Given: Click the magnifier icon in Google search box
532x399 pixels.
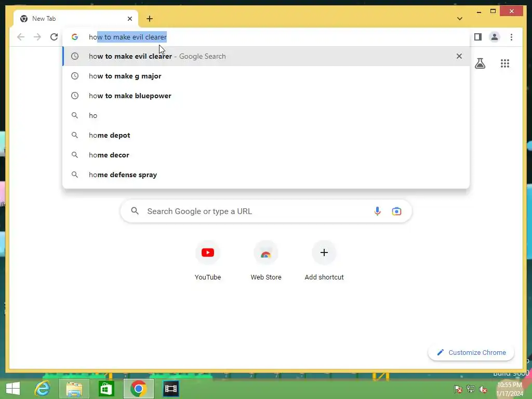Looking at the screenshot, I should [x=135, y=211].
